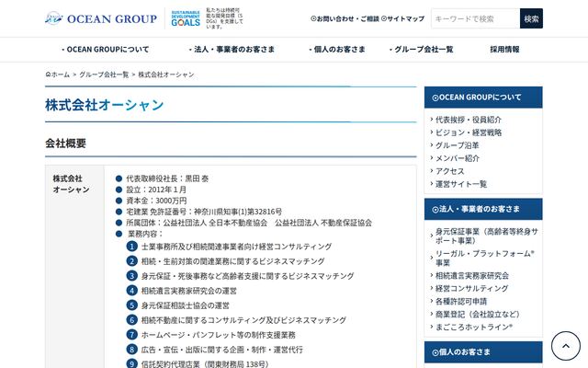Image resolution: width=588 pixels, height=368 pixels.
Task: Open まごころホットライン sidebar link
Action: [474, 327]
